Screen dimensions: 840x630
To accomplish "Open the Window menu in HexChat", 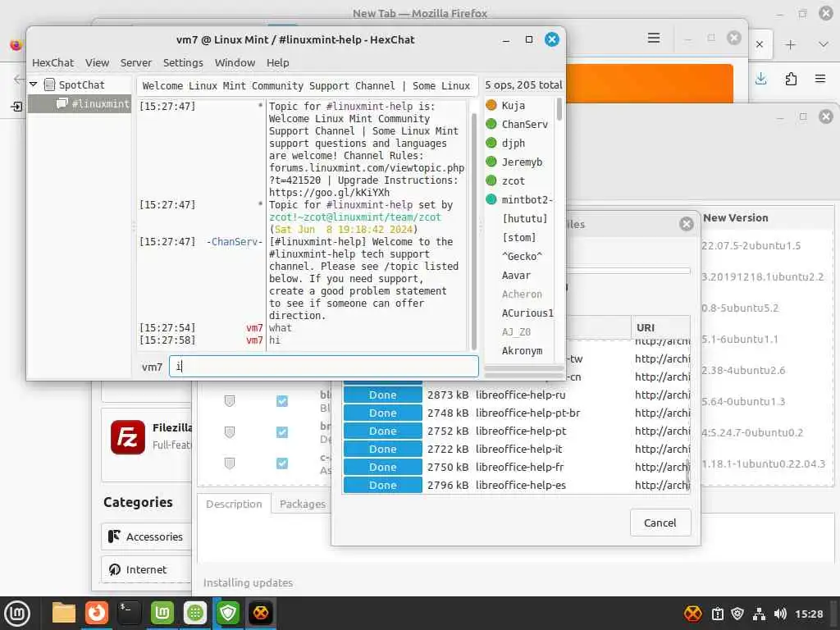I will (235, 62).
